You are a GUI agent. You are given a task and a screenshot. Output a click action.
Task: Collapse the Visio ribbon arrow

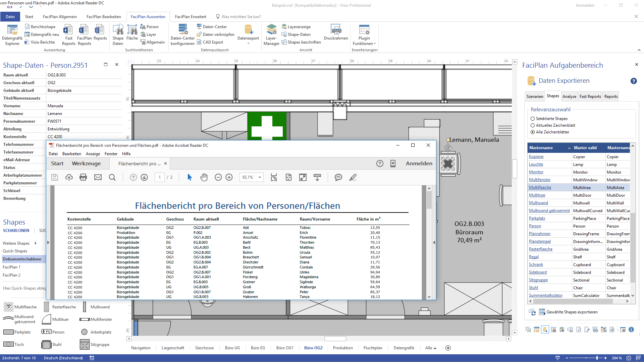(639, 50)
